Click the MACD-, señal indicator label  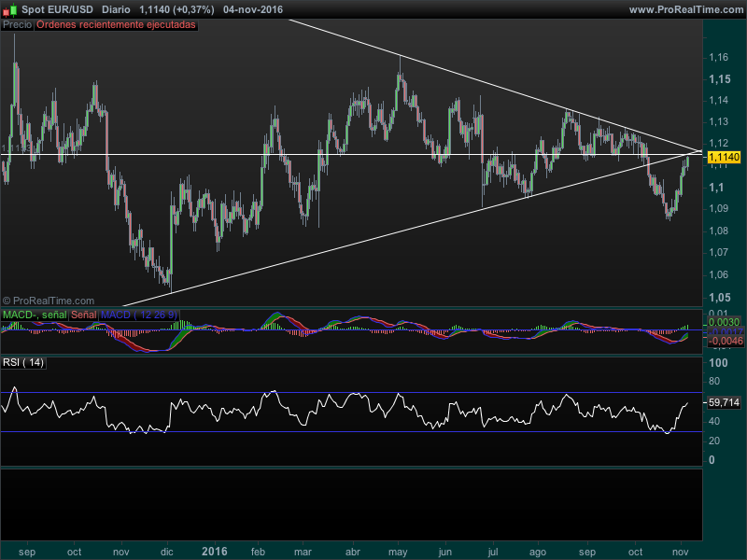click(x=34, y=315)
